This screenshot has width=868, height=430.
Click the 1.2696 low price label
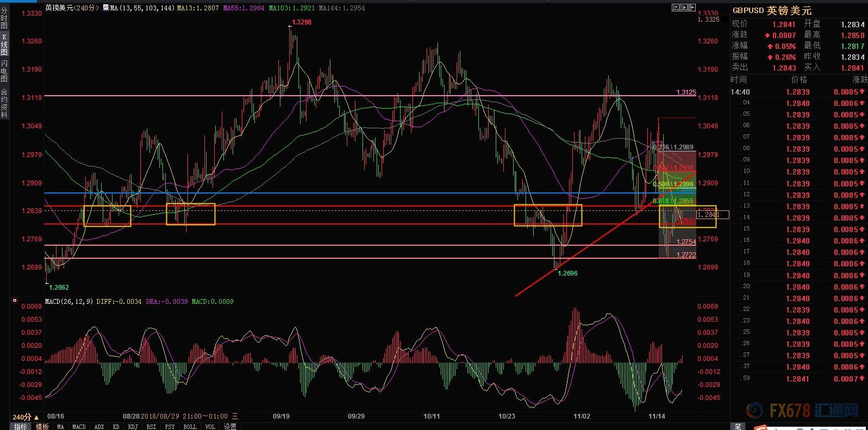coord(568,273)
